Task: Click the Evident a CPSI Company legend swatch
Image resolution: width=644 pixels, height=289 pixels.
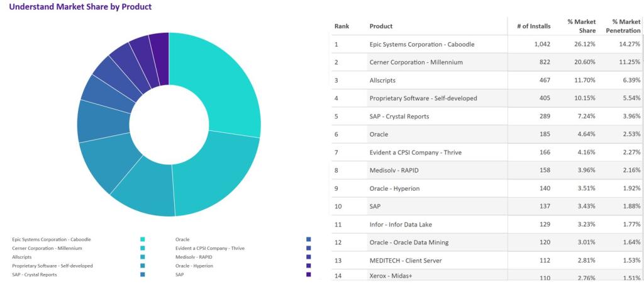Action: point(308,248)
